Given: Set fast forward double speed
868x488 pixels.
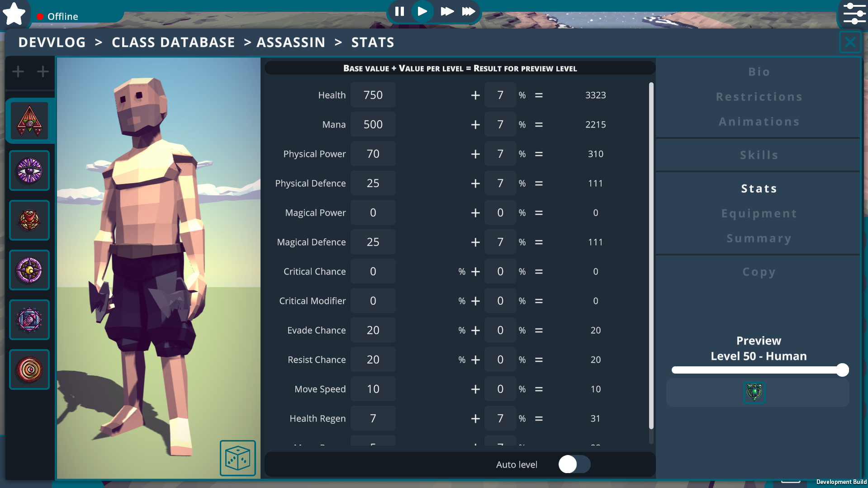Looking at the screenshot, I should tap(447, 11).
